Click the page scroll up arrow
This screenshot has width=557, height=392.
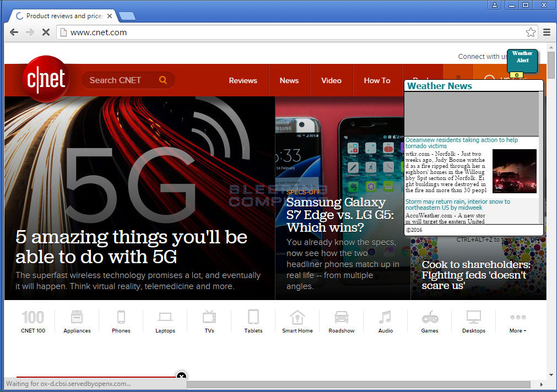click(551, 47)
